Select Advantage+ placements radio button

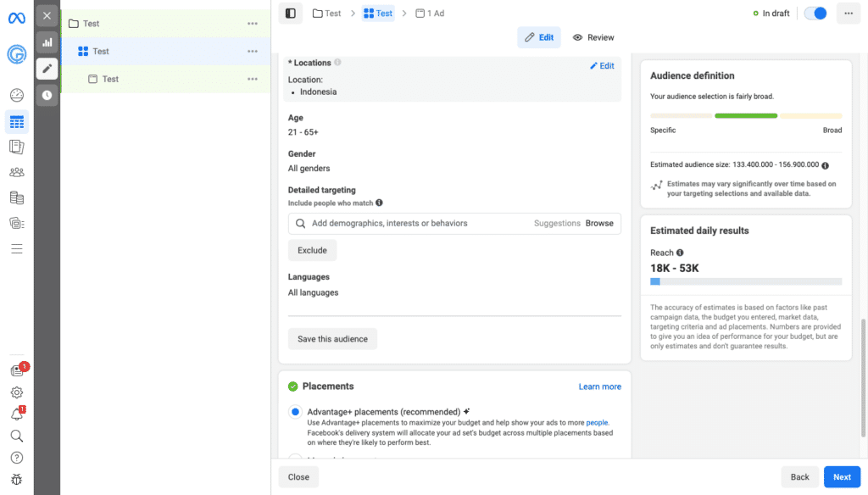[x=295, y=412]
